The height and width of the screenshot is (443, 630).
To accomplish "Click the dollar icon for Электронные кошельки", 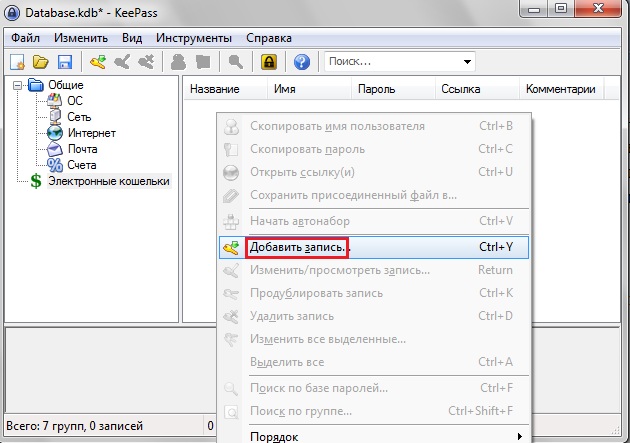I will (x=36, y=181).
